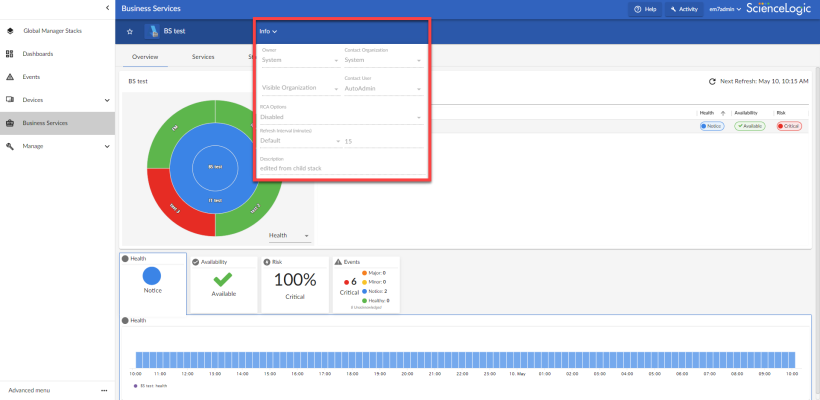Open the Health dropdown under the sunburst chart
The height and width of the screenshot is (400, 820).
[289, 236]
